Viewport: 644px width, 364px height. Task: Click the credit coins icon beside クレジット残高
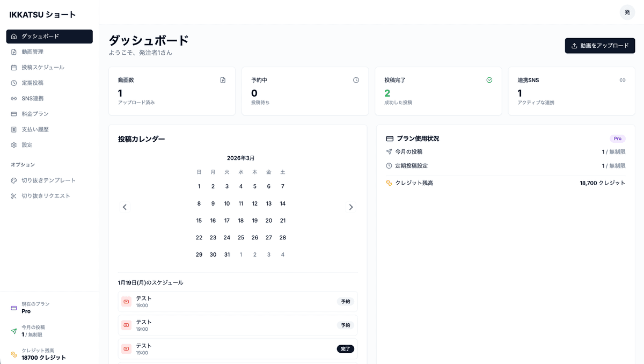coord(389,183)
